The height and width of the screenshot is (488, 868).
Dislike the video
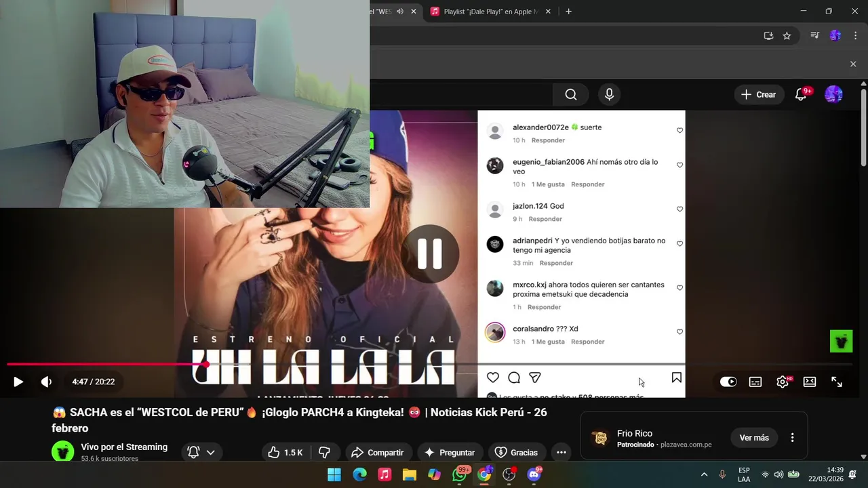coord(324,452)
